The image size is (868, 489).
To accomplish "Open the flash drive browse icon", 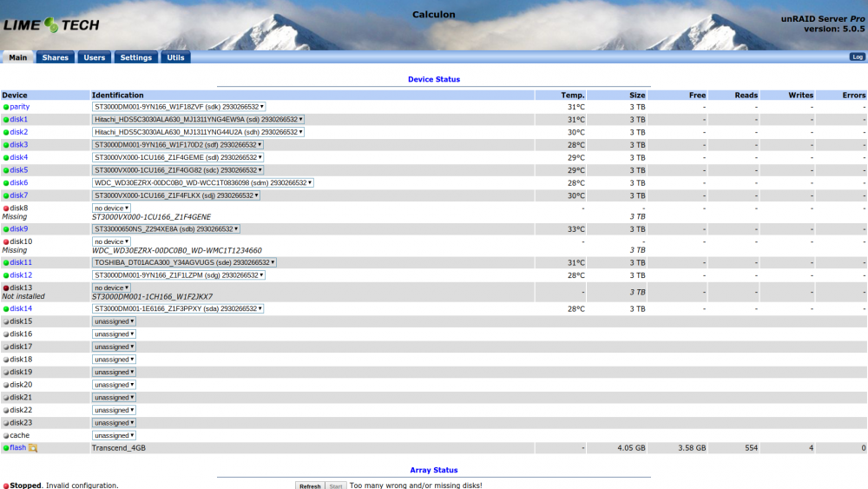I will coord(33,448).
